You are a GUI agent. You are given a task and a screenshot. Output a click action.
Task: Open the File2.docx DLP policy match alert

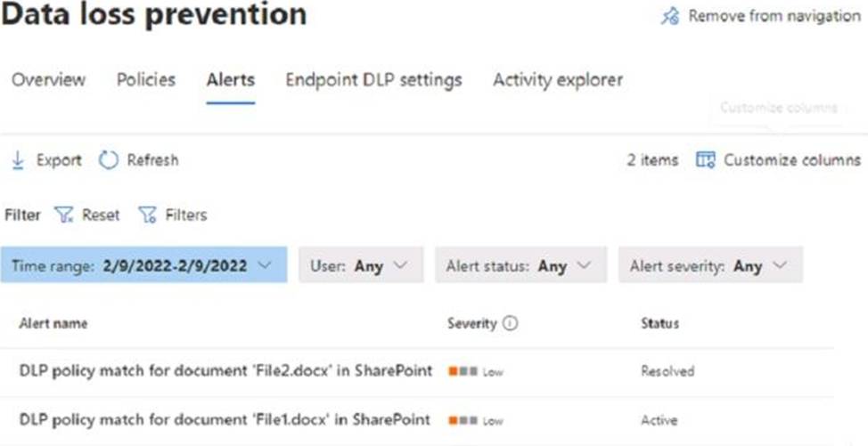(x=225, y=371)
